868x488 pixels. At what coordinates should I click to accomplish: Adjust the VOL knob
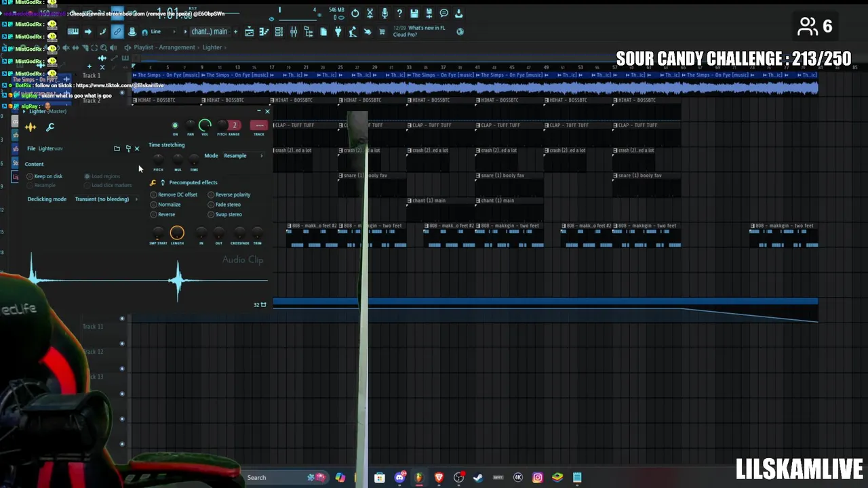pos(205,125)
